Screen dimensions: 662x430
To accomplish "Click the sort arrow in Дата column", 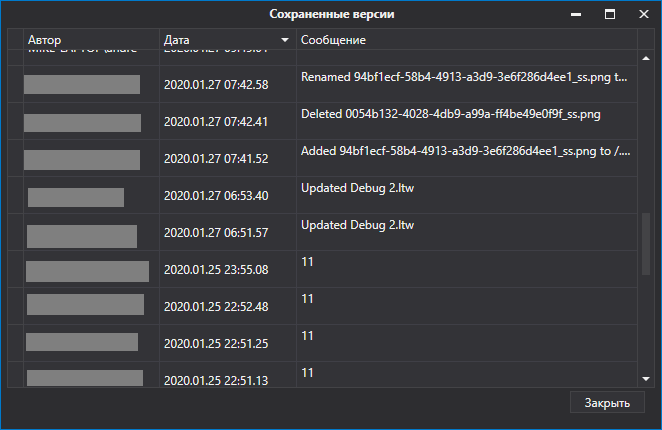I will pyautogui.click(x=285, y=40).
